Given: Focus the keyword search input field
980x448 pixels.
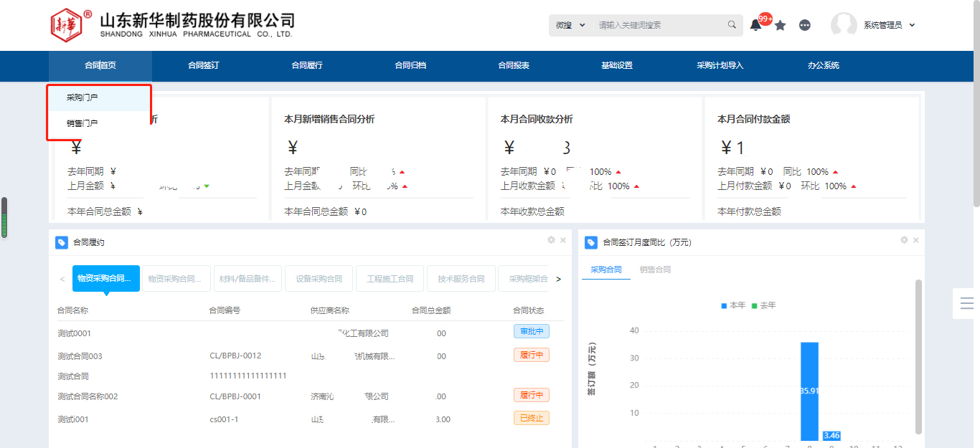Looking at the screenshot, I should (x=659, y=25).
